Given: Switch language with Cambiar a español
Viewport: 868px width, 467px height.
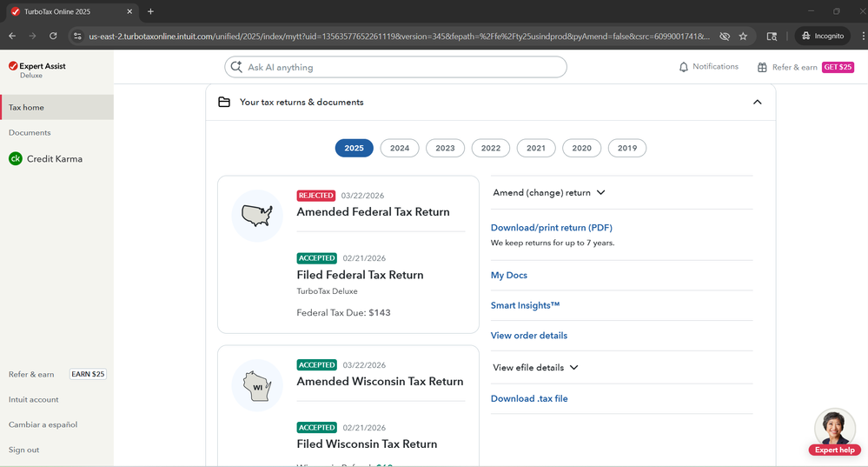Looking at the screenshot, I should point(43,424).
